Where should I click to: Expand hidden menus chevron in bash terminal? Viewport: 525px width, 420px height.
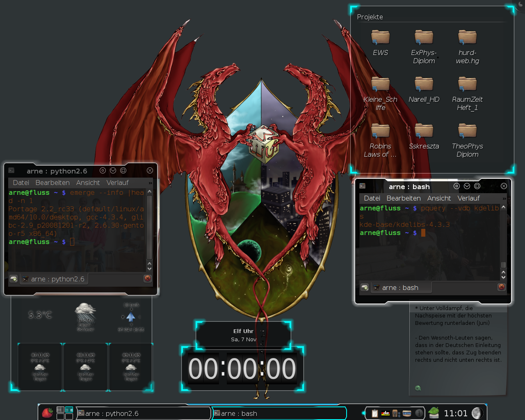504,199
